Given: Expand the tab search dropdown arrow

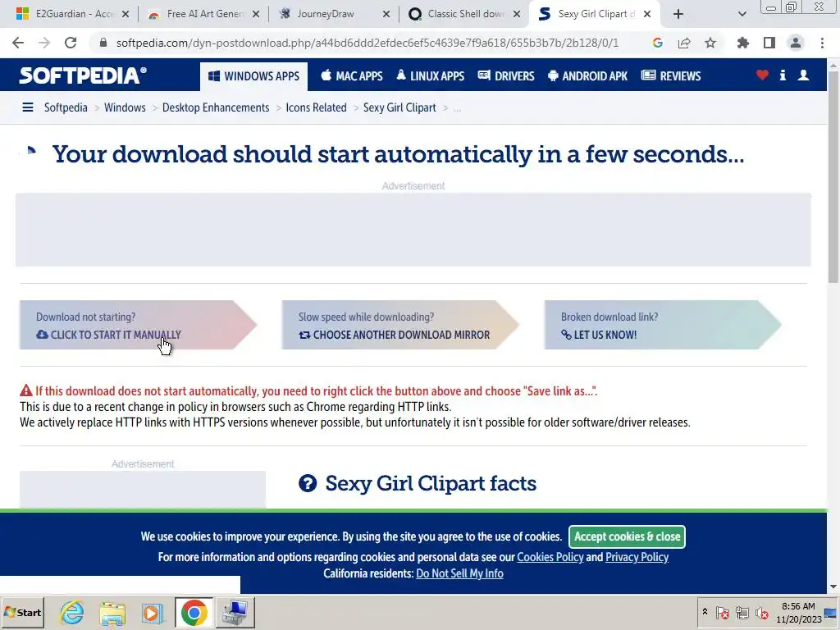Looking at the screenshot, I should [x=742, y=14].
